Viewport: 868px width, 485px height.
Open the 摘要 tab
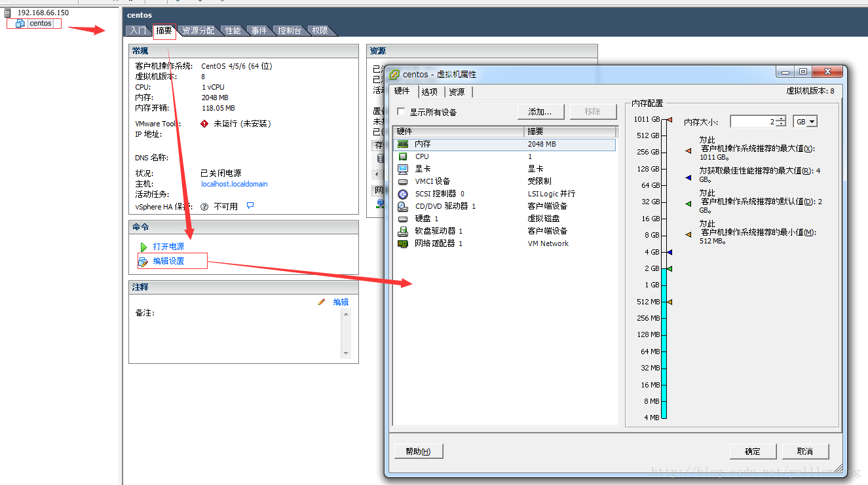[164, 31]
